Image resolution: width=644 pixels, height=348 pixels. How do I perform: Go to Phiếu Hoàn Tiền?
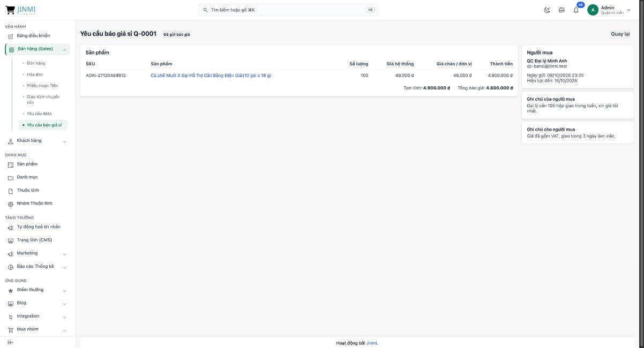[42, 86]
